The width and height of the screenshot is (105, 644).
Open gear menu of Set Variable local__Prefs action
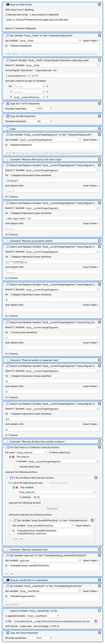pos(99,35)
